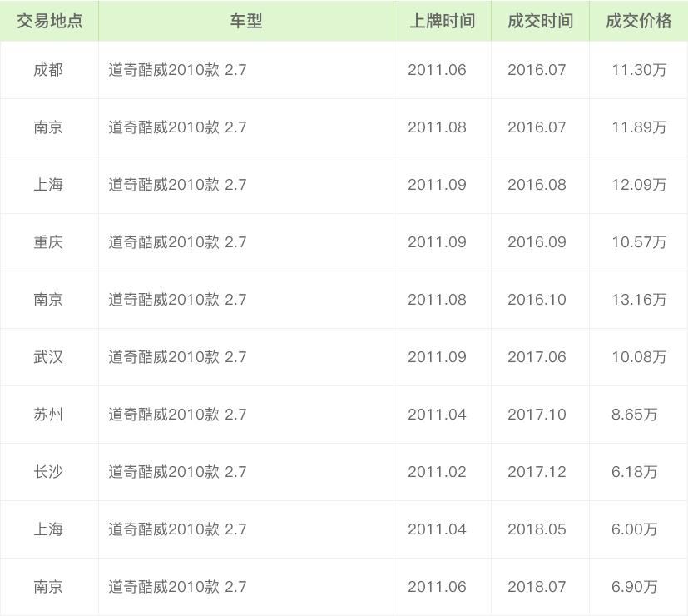Click 2016.07 in the 成都 row

[537, 70]
